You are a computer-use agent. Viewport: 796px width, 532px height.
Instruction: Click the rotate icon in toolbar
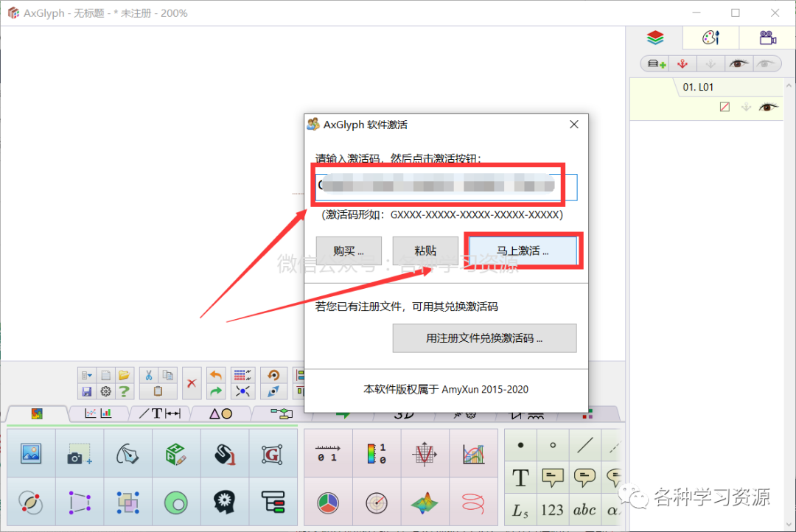click(x=273, y=376)
